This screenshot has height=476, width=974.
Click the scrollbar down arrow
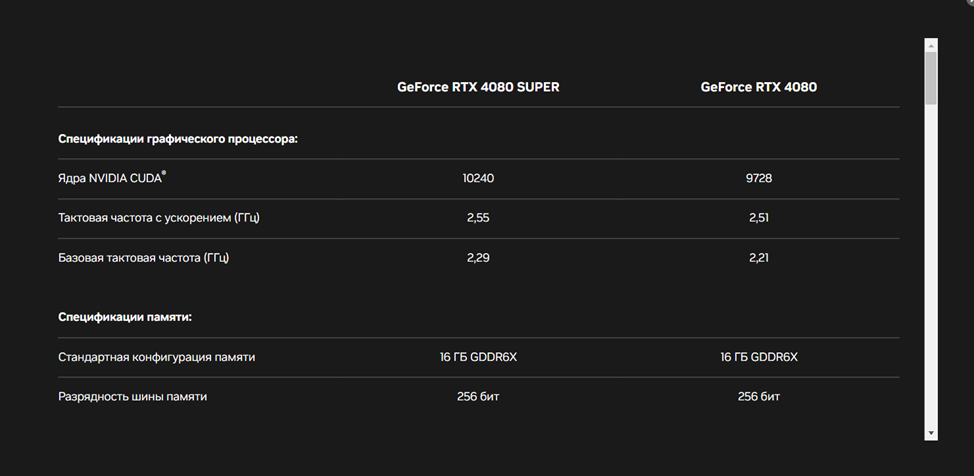931,433
